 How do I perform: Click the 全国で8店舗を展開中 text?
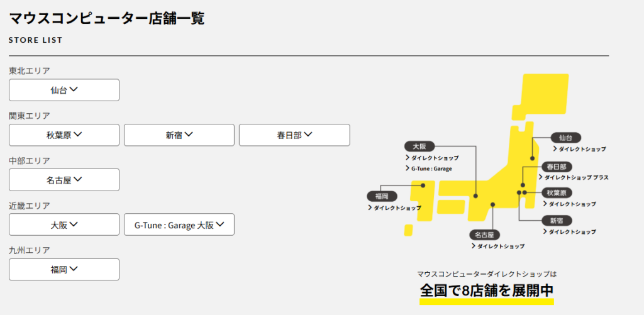pyautogui.click(x=487, y=290)
